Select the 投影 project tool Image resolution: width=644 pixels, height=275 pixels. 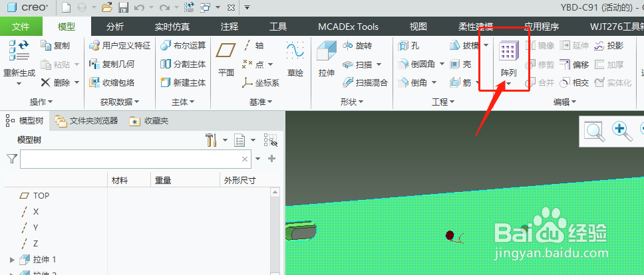(609, 45)
